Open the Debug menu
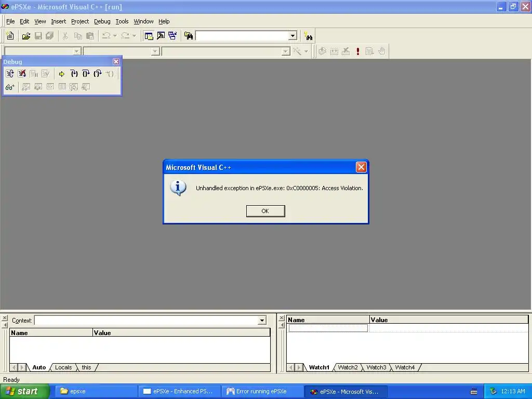The height and width of the screenshot is (399, 532). tap(102, 21)
